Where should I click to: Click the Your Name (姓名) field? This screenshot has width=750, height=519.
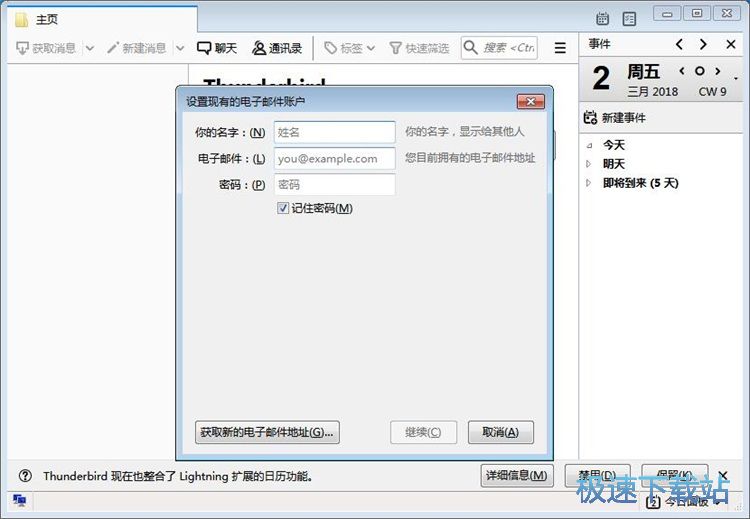[x=334, y=132]
